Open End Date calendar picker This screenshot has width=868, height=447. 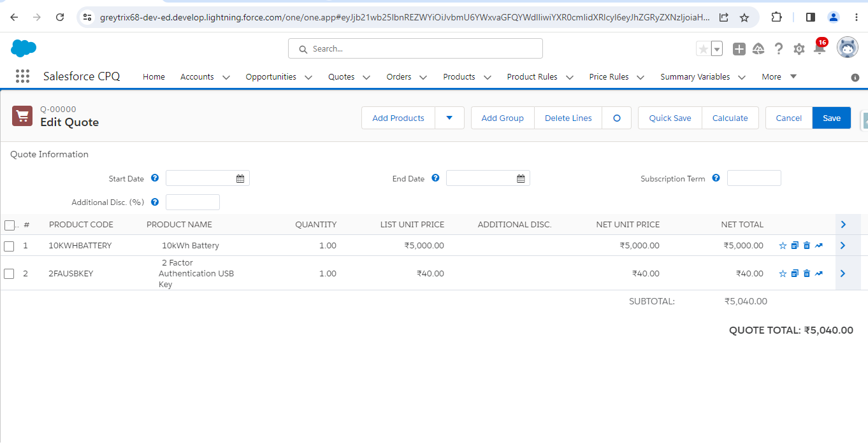[521, 179]
